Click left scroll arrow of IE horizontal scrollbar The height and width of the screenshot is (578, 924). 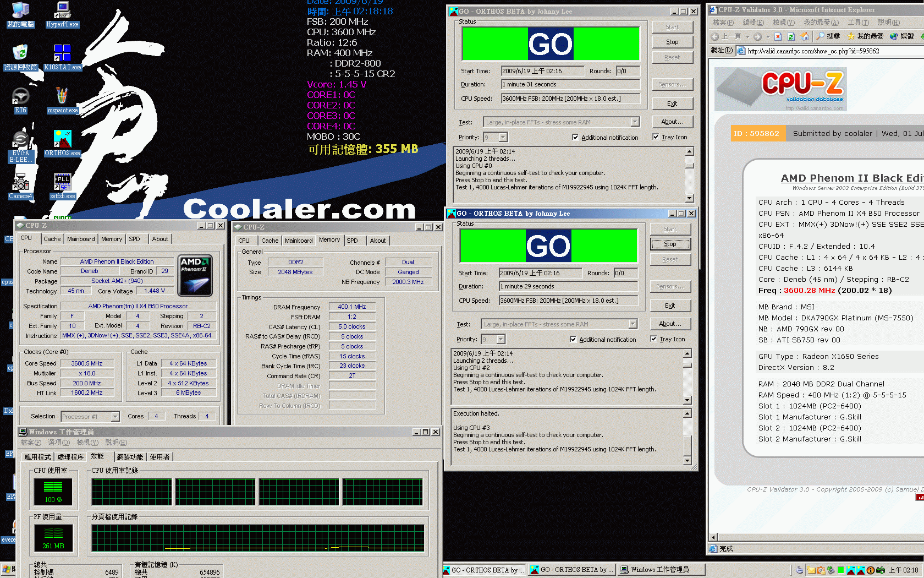[x=714, y=537]
